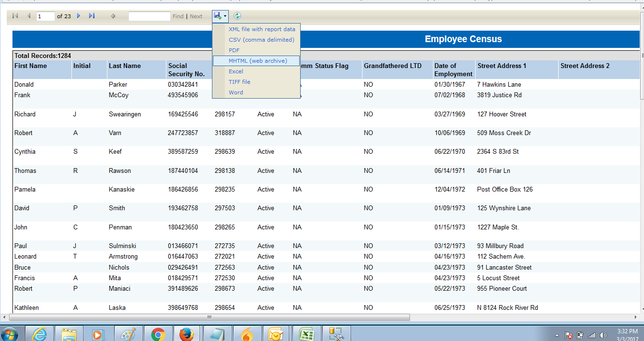The width and height of the screenshot is (644, 341).
Task: Click the horizontal scrollbar thumb
Action: [210, 317]
